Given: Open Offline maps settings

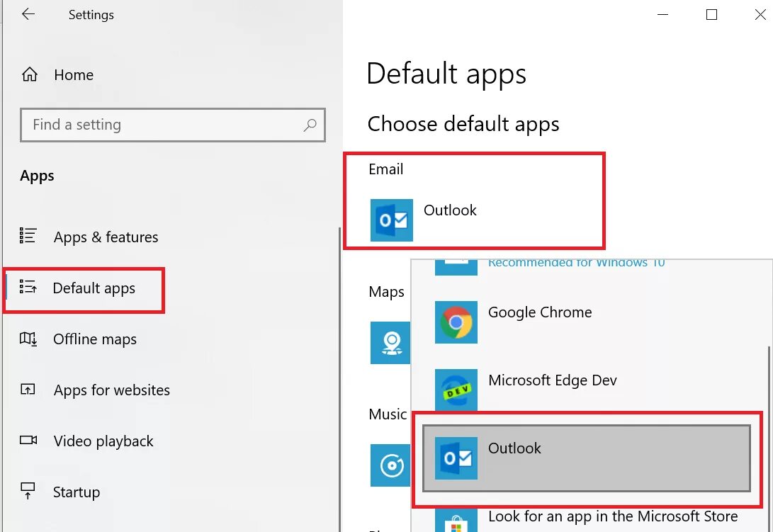Looking at the screenshot, I should click(x=78, y=339).
